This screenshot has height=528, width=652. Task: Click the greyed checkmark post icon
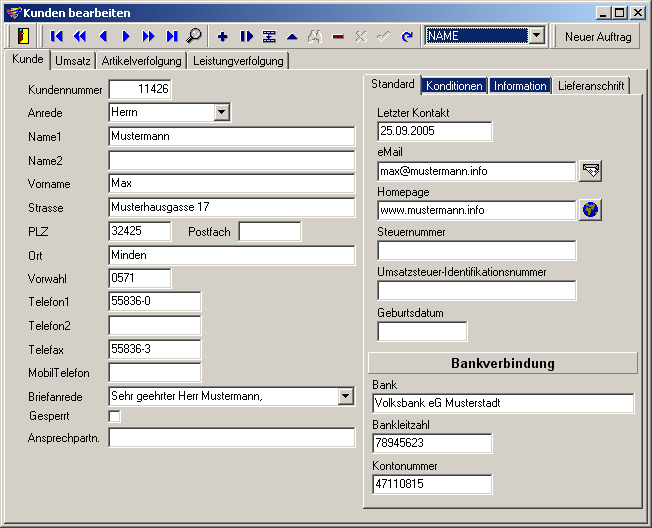(x=383, y=37)
